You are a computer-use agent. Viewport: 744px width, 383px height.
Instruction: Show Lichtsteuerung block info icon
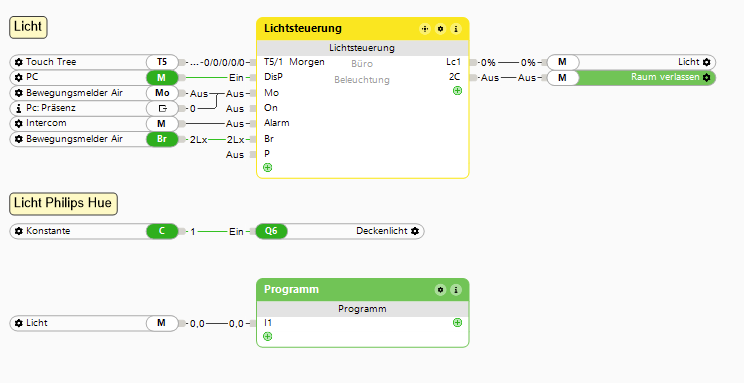pos(456,29)
